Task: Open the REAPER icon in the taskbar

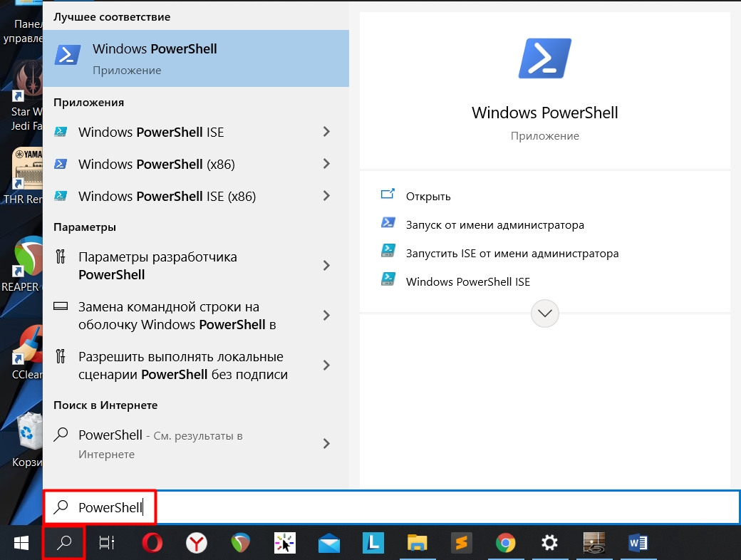Action: click(x=241, y=543)
